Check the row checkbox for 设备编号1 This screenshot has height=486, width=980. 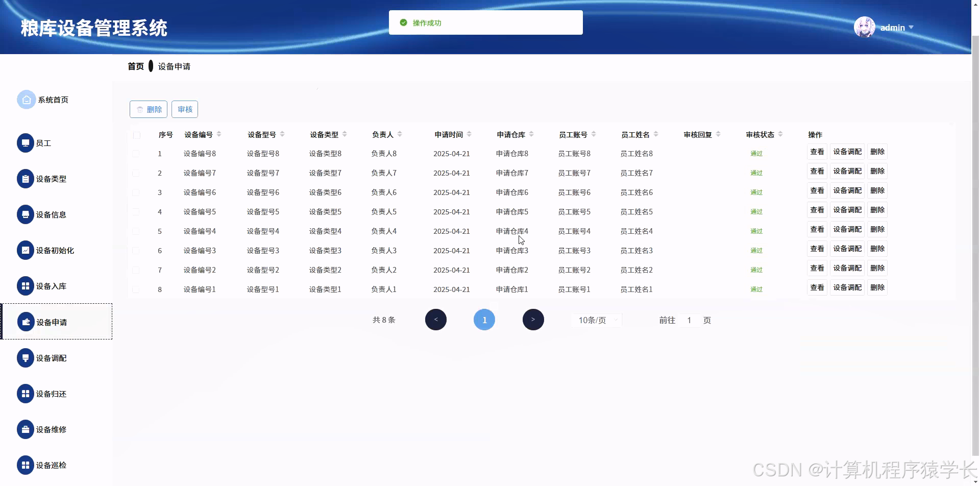click(136, 289)
